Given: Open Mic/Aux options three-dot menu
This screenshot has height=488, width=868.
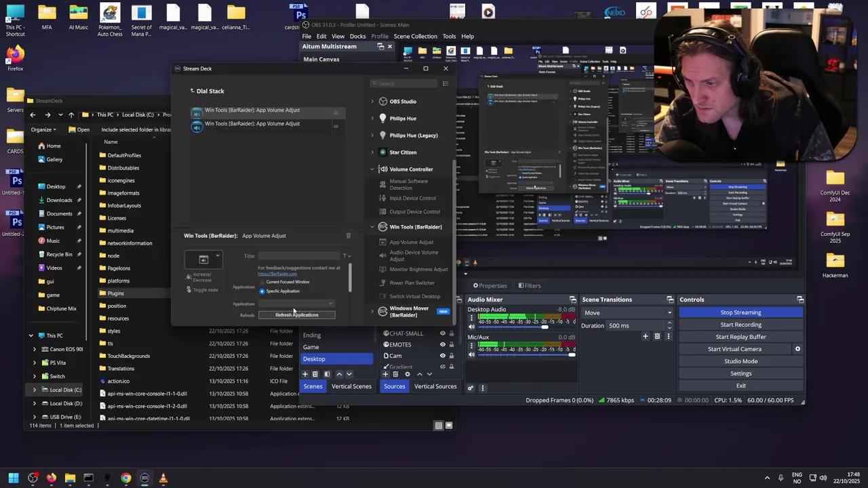Looking at the screenshot, I should (x=471, y=346).
